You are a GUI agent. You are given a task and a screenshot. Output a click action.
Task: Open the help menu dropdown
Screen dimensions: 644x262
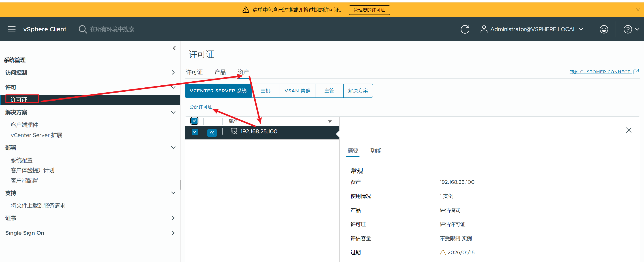631,29
